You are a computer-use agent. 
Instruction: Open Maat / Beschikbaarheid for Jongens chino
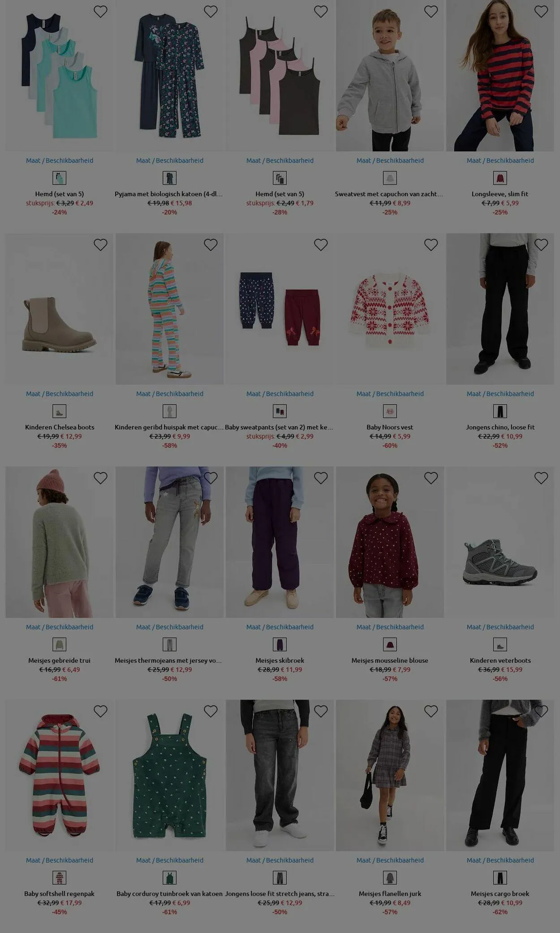click(x=500, y=394)
